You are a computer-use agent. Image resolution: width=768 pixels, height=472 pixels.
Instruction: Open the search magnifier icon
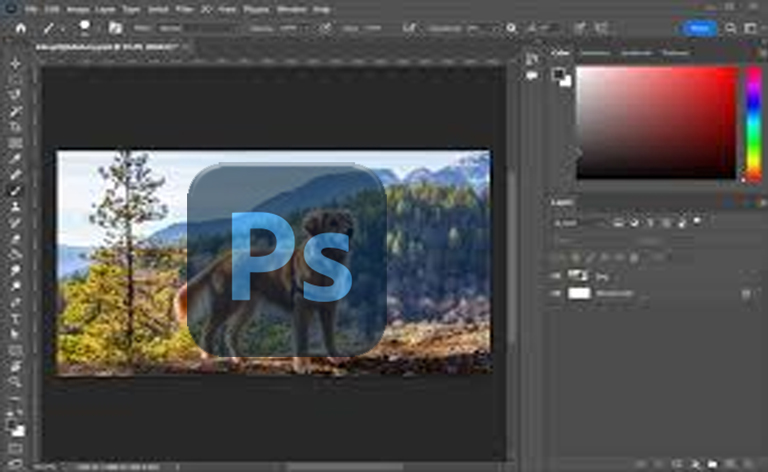(x=730, y=28)
